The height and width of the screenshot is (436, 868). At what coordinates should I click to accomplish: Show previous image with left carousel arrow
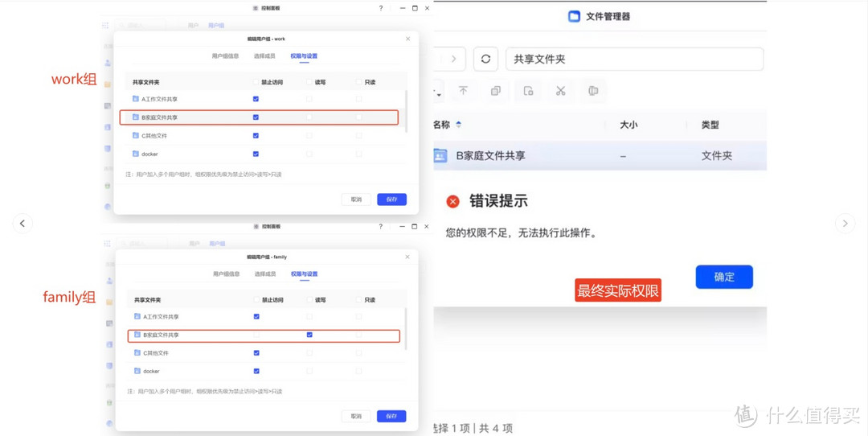coord(23,224)
